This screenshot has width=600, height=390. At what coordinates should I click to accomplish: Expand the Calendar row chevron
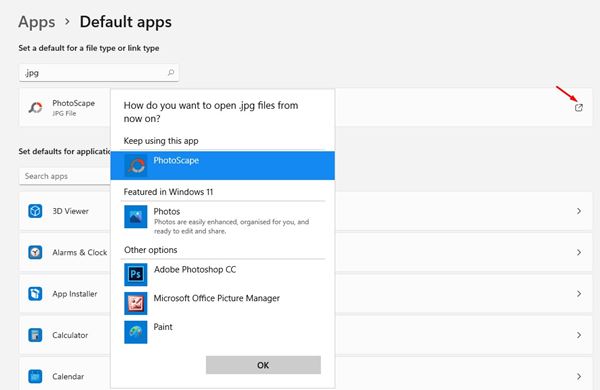579,376
